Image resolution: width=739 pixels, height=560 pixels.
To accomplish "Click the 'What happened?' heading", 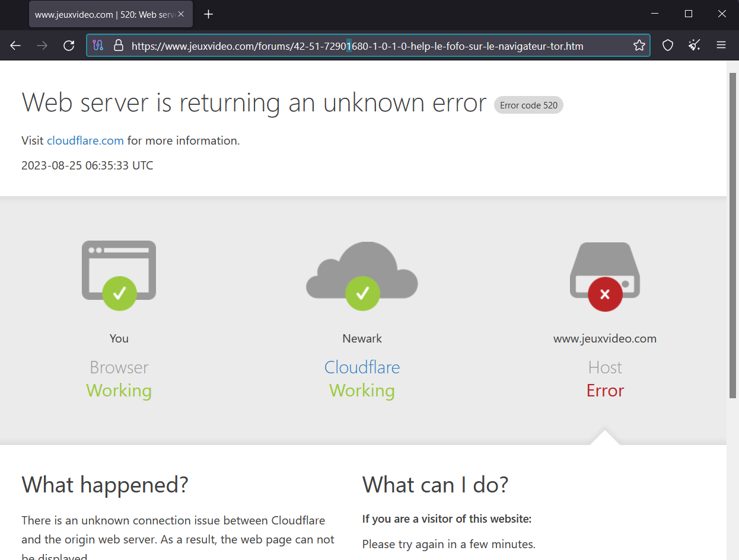I will pos(105,485).
